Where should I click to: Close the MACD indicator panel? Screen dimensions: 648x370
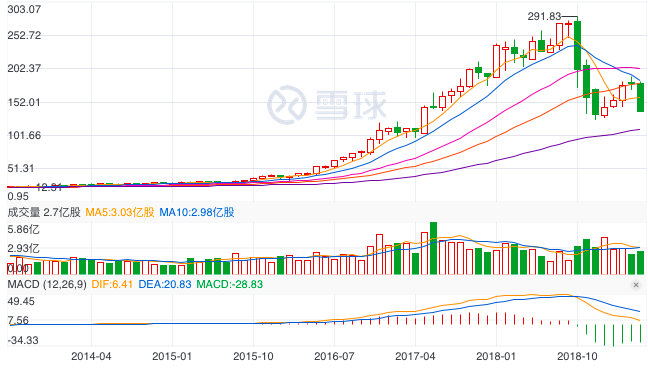click(x=636, y=285)
